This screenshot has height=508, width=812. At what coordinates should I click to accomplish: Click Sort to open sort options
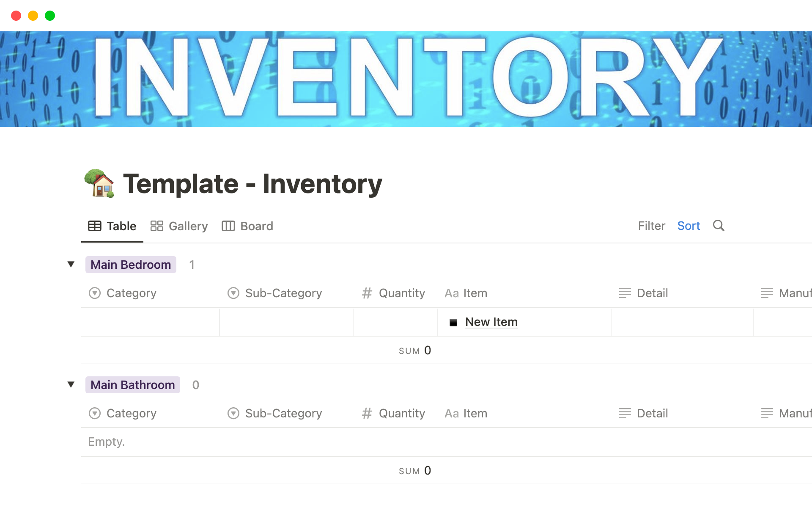click(688, 225)
